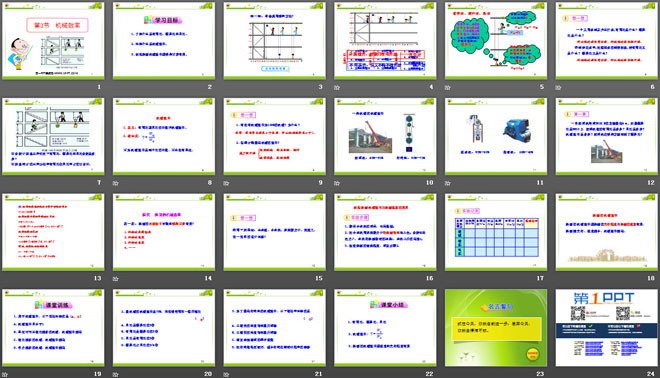Select slide 13 thumbnail with red solution text
The image size is (660, 378).
click(53, 232)
